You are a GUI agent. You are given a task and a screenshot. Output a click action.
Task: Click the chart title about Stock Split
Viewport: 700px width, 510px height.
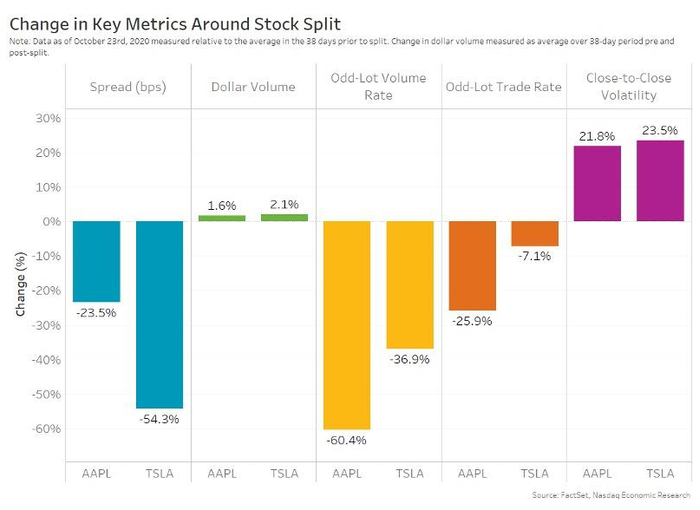pos(176,20)
